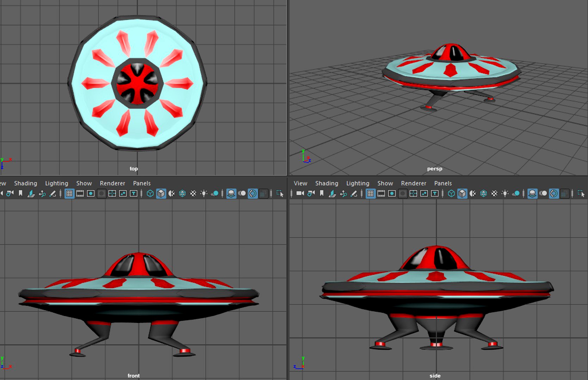This screenshot has height=380, width=588.
Task: Click Use Default Material in side panel toolbar
Action: click(473, 193)
